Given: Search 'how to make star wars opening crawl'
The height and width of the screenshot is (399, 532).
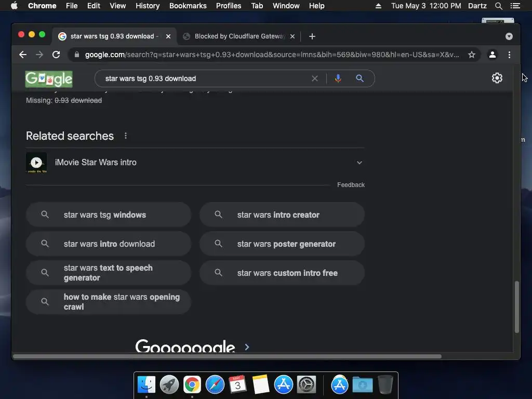Looking at the screenshot, I should 109,302.
